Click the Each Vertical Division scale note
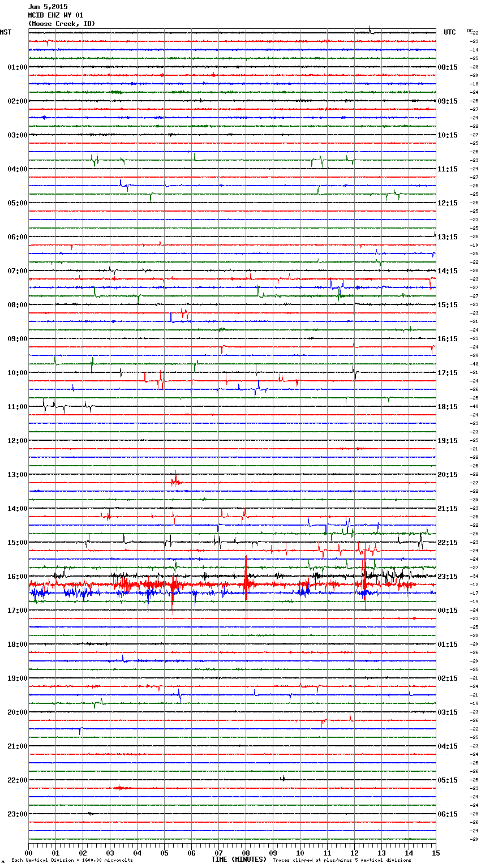The height and width of the screenshot is (868, 481). [x=72, y=860]
